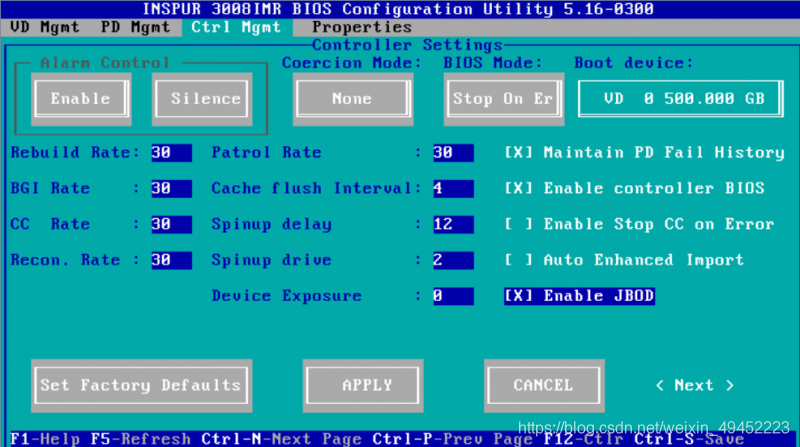
Task: Click the Spinup drive label
Action: 271,260
